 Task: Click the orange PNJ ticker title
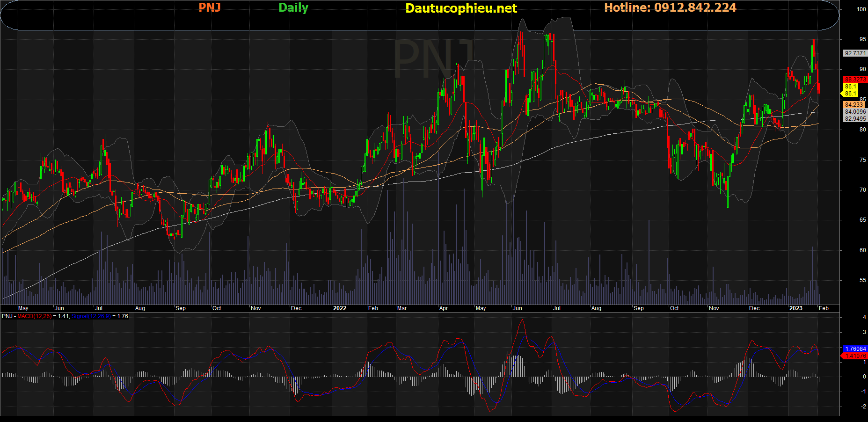pos(209,7)
